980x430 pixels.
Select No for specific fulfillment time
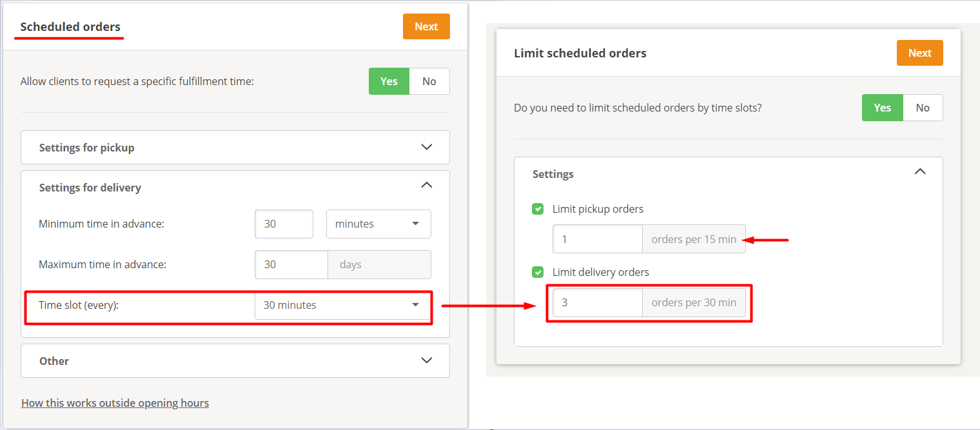[429, 81]
